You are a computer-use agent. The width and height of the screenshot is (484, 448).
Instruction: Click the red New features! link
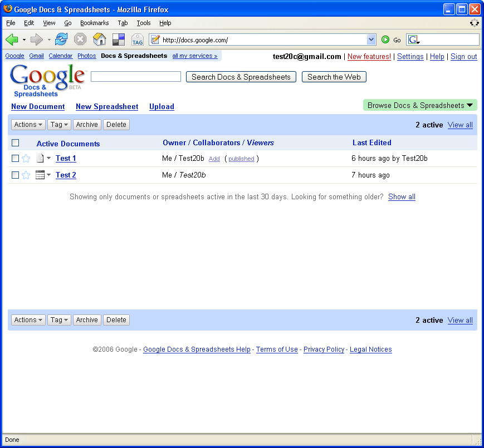tap(369, 56)
